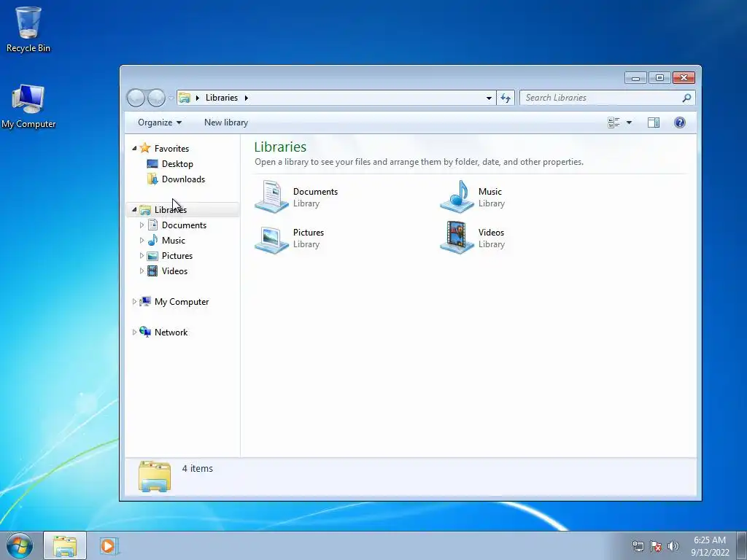Click Libraries in the address bar
This screenshot has height=560, width=747.
[x=222, y=98]
